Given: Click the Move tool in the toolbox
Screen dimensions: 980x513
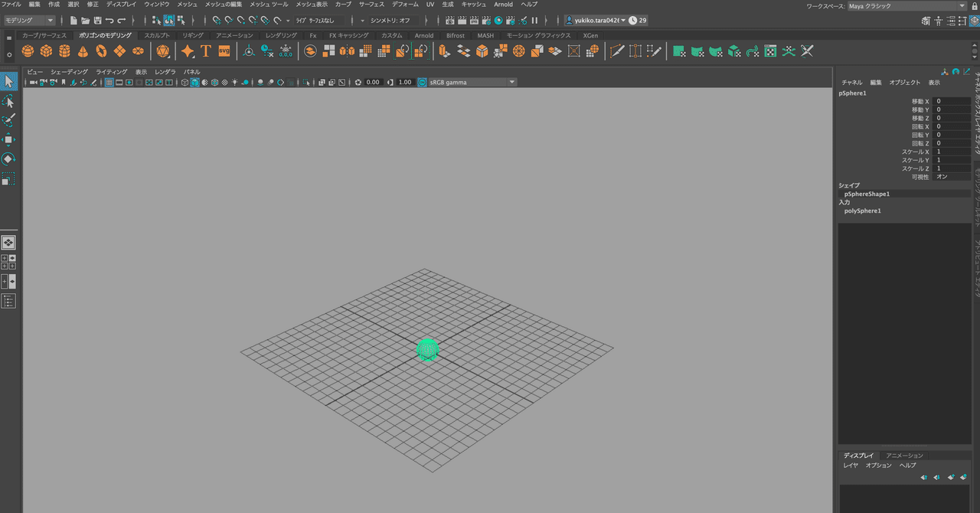Looking at the screenshot, I should tap(8, 139).
